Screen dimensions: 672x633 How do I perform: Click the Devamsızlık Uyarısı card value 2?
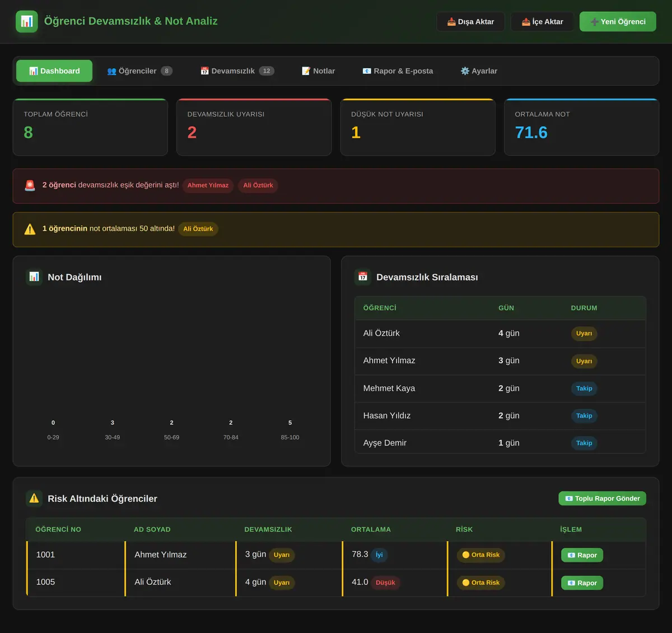pos(192,133)
